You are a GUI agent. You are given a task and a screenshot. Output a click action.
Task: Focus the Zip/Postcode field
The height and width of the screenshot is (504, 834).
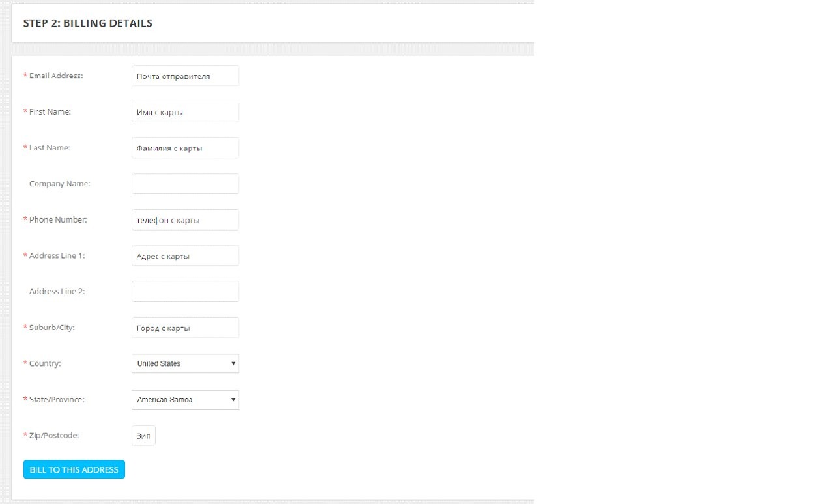point(143,436)
